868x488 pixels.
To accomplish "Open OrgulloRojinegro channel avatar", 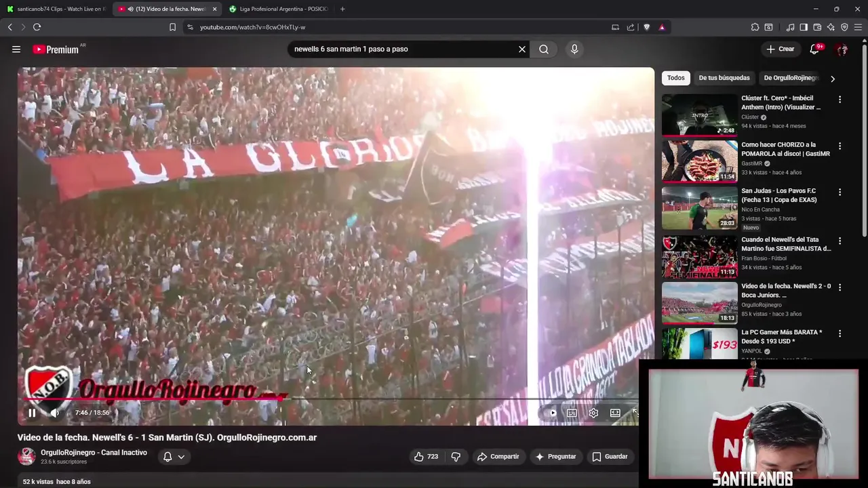I will [x=26, y=456].
